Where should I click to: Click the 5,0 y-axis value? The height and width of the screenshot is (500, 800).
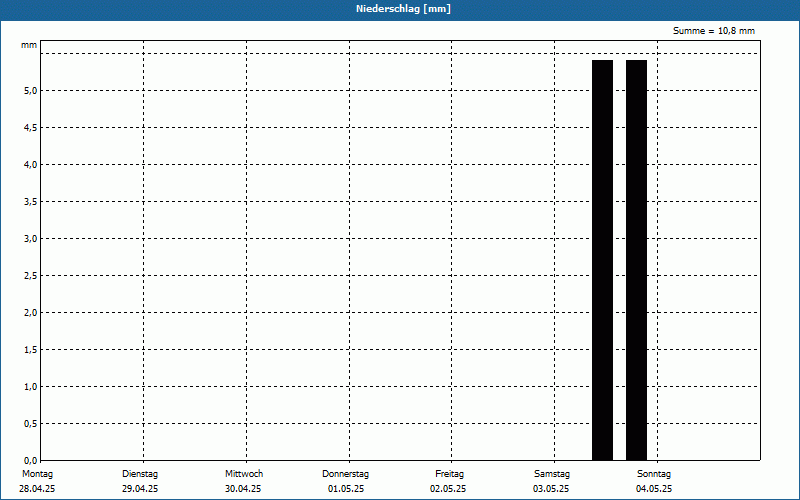coord(31,91)
